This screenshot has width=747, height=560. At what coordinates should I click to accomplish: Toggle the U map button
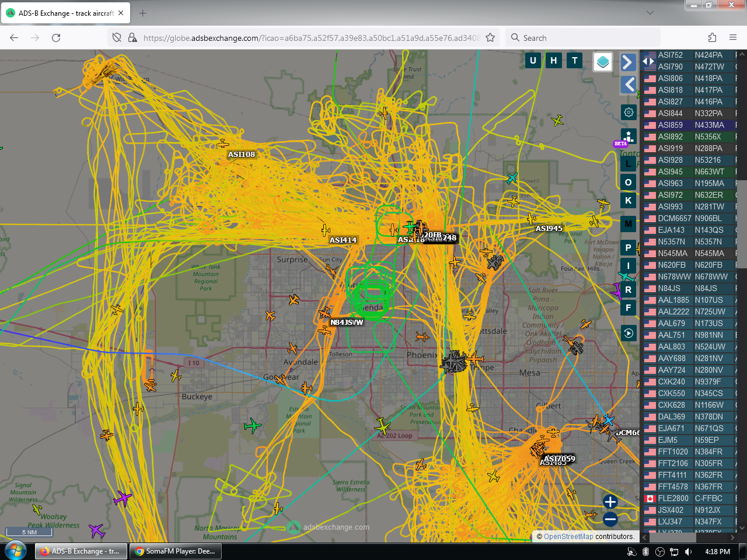coord(533,60)
